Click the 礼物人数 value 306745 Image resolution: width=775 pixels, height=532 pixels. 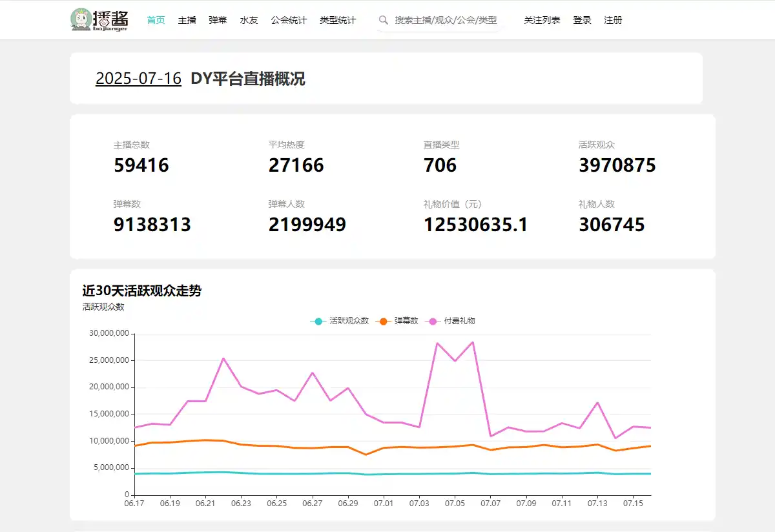click(612, 225)
